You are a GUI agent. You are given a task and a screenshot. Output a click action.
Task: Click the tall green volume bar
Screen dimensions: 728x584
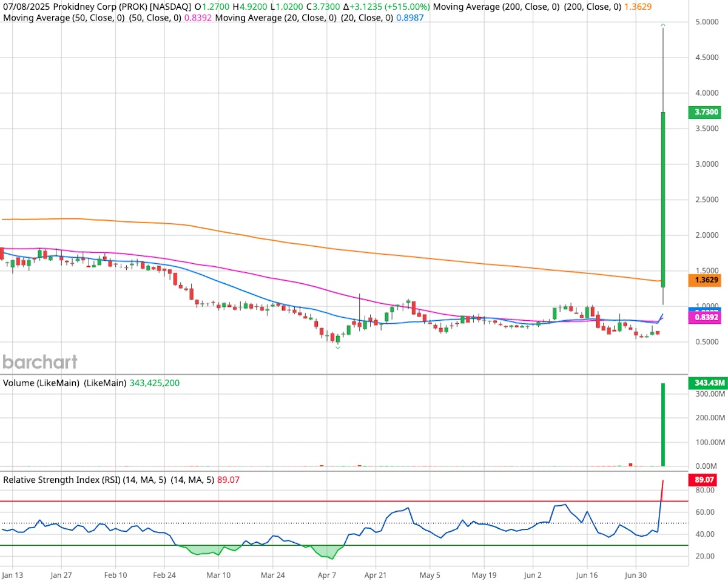[x=664, y=425]
